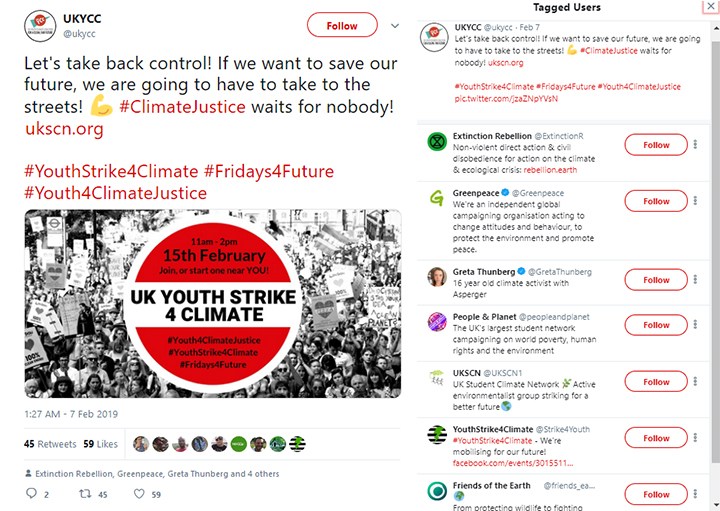720x511 pixels.
Task: Click Greta Thunberg's profile photo
Action: pyautogui.click(x=436, y=278)
